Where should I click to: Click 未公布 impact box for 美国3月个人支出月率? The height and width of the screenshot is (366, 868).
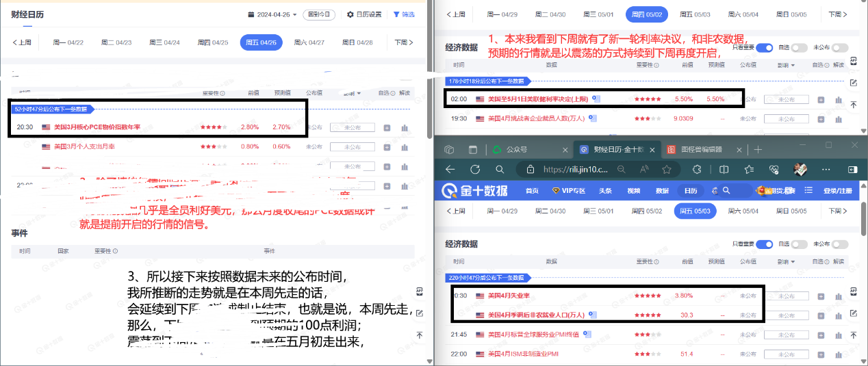353,147
